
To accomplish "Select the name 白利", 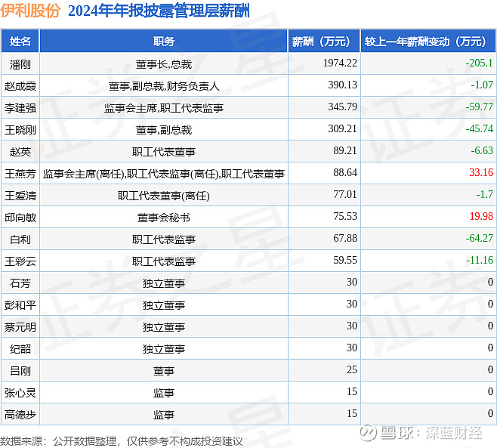I will pyautogui.click(x=20, y=239).
